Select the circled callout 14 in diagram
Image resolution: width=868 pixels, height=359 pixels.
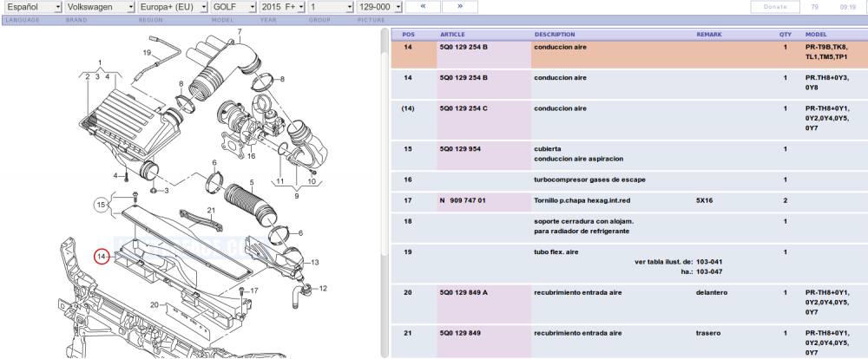[102, 257]
